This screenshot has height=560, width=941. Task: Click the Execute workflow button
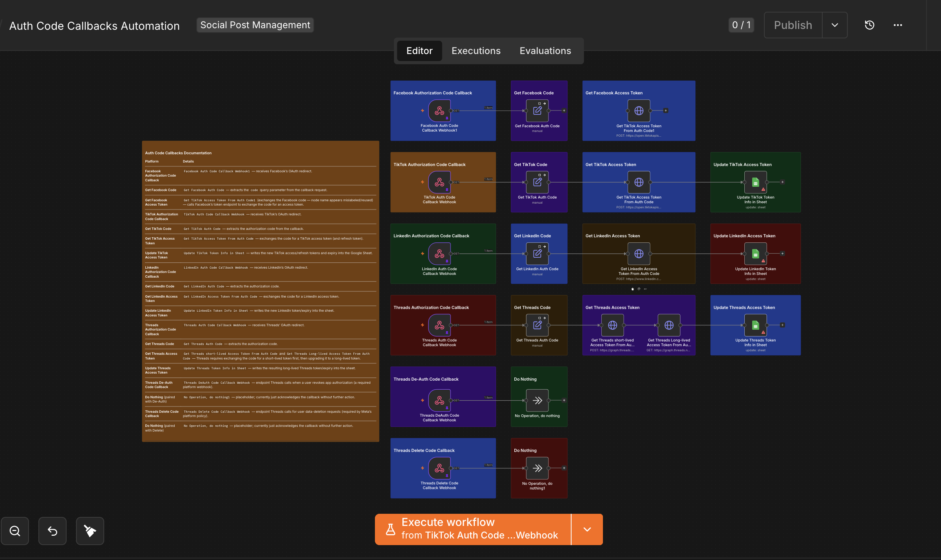pyautogui.click(x=473, y=529)
